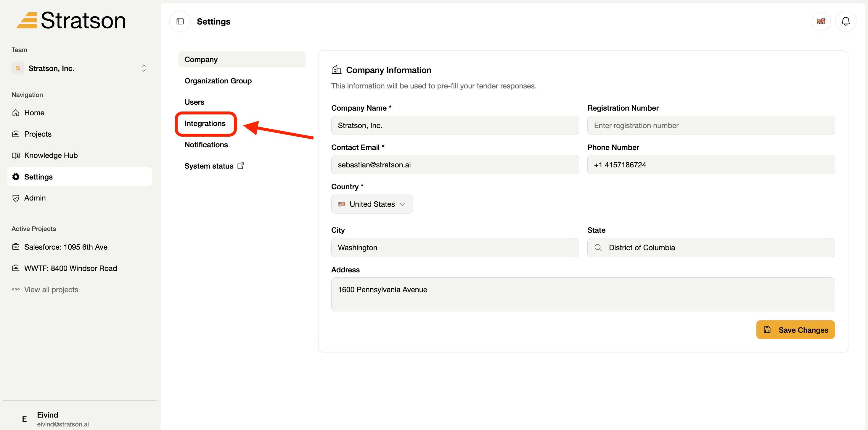The width and height of the screenshot is (868, 430).
Task: Click the Admin shield icon
Action: (x=16, y=198)
